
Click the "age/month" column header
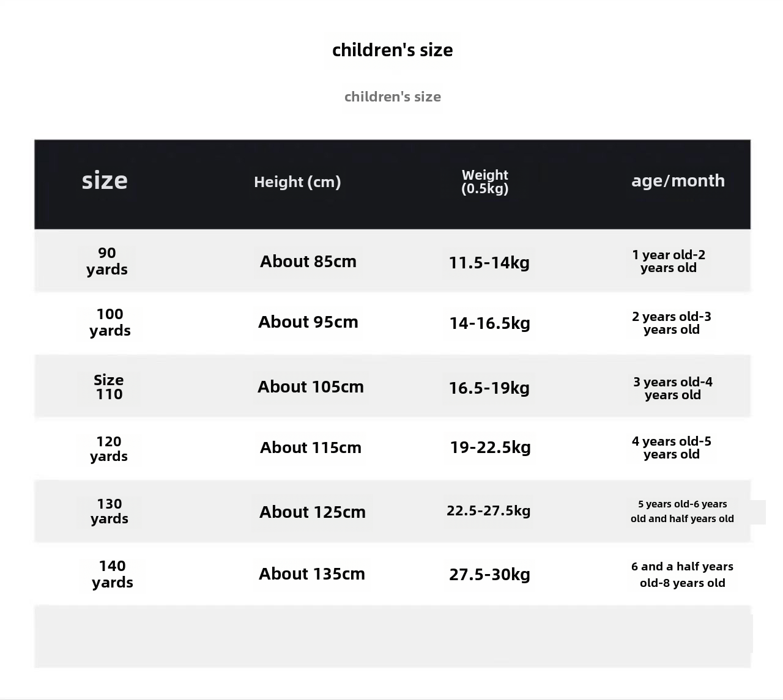(678, 181)
